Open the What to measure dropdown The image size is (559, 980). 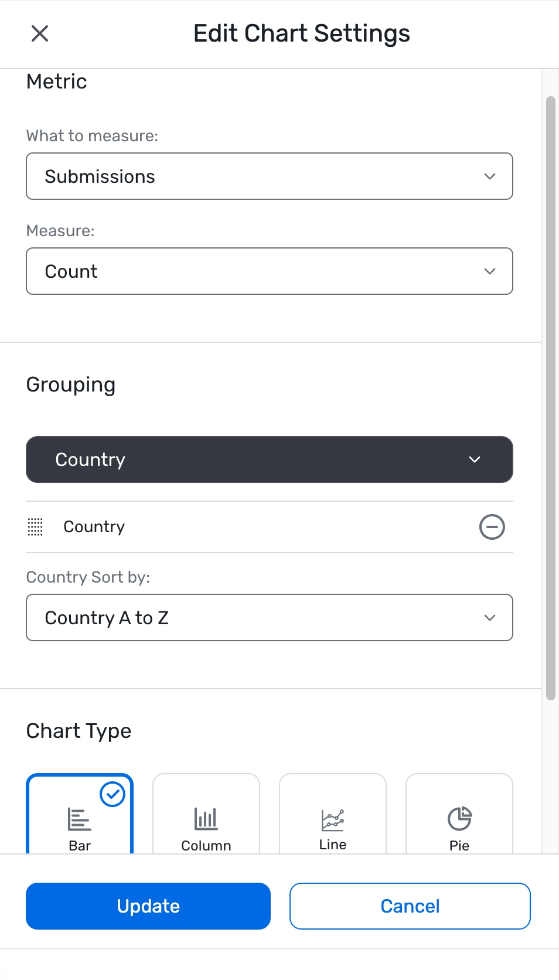270,176
